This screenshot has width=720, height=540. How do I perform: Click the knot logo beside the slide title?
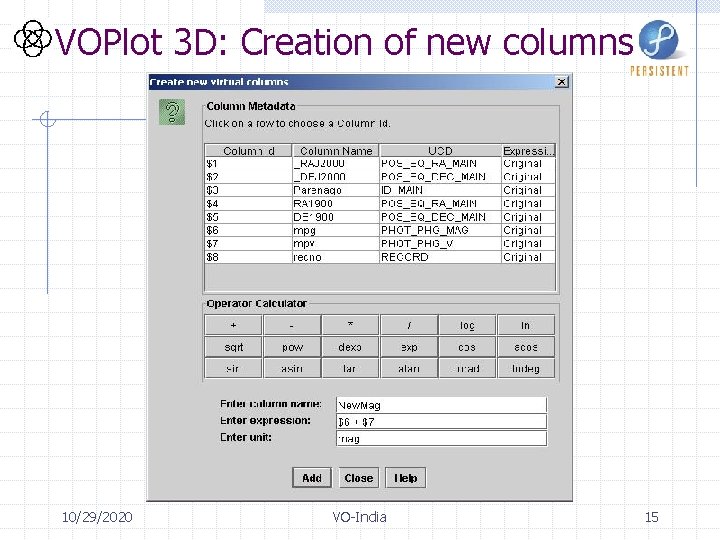[32, 39]
